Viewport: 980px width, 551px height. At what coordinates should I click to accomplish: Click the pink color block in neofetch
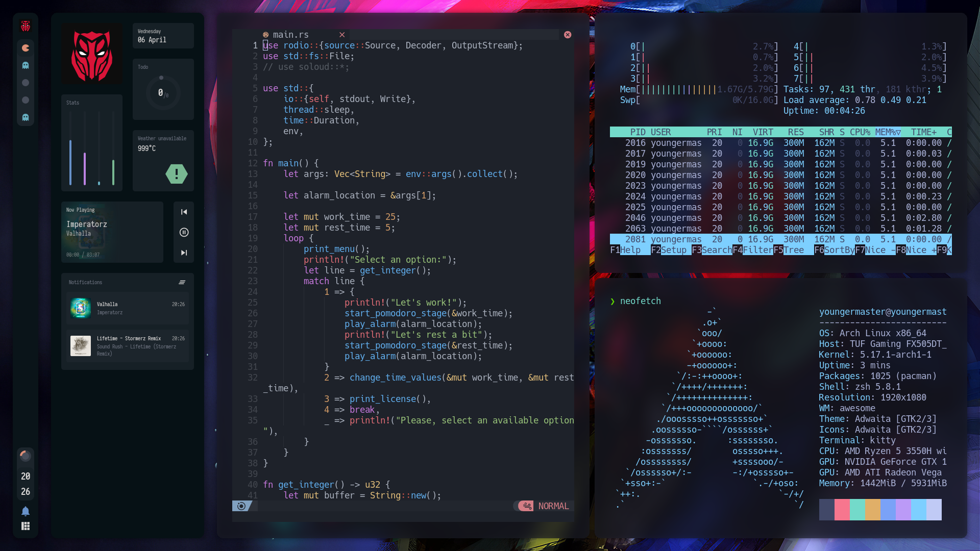tap(842, 510)
